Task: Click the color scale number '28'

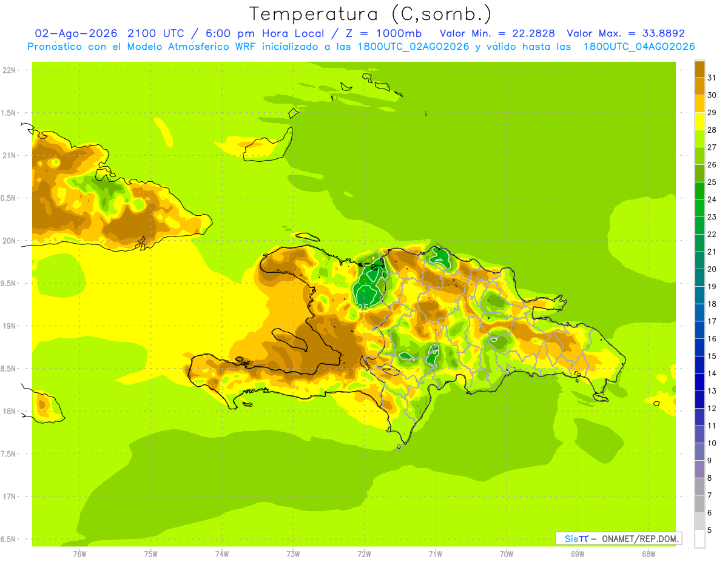Action: (x=712, y=130)
